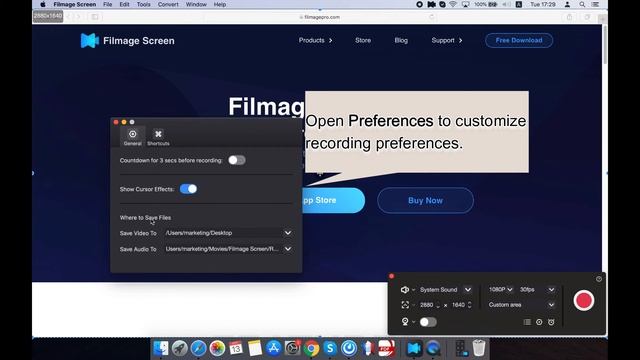
Task: Click the speaker audio icon in recorder
Action: [x=404, y=290]
